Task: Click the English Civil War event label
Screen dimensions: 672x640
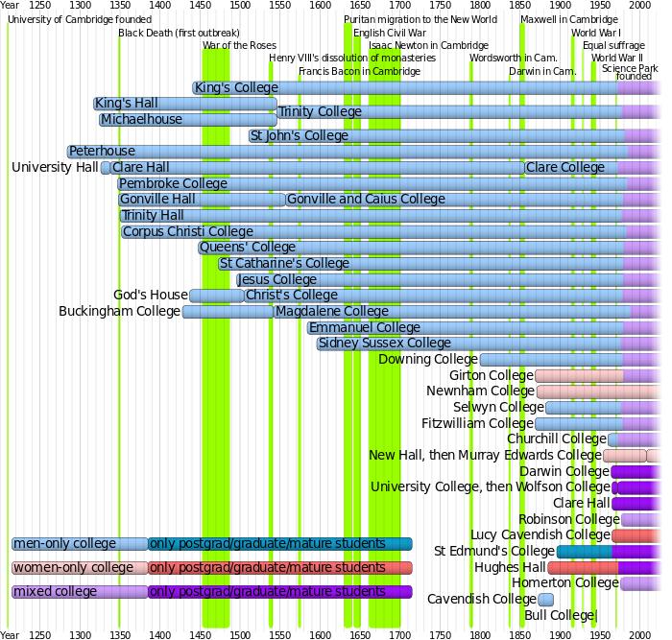Action: [x=390, y=33]
